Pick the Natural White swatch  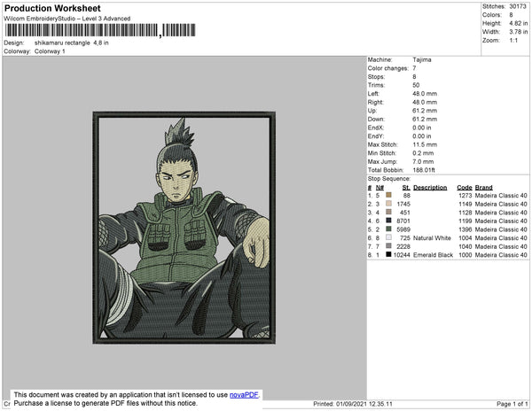388,237
